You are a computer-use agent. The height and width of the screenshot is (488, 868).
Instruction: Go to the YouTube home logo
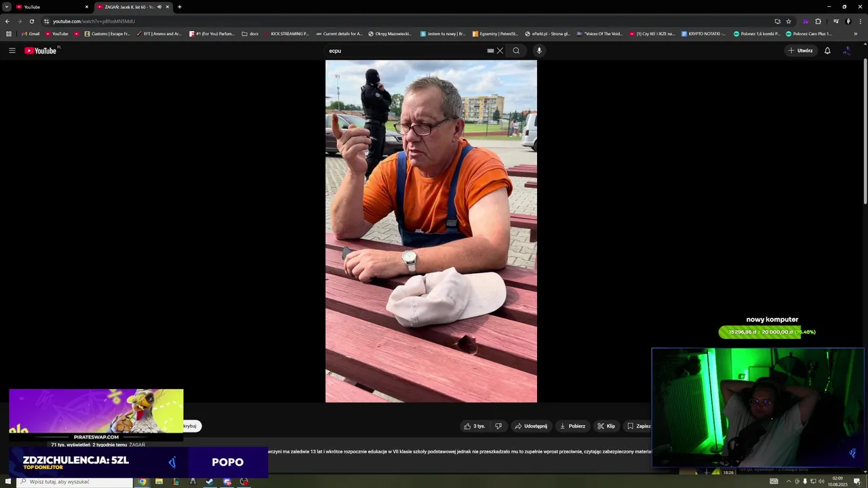click(x=41, y=51)
